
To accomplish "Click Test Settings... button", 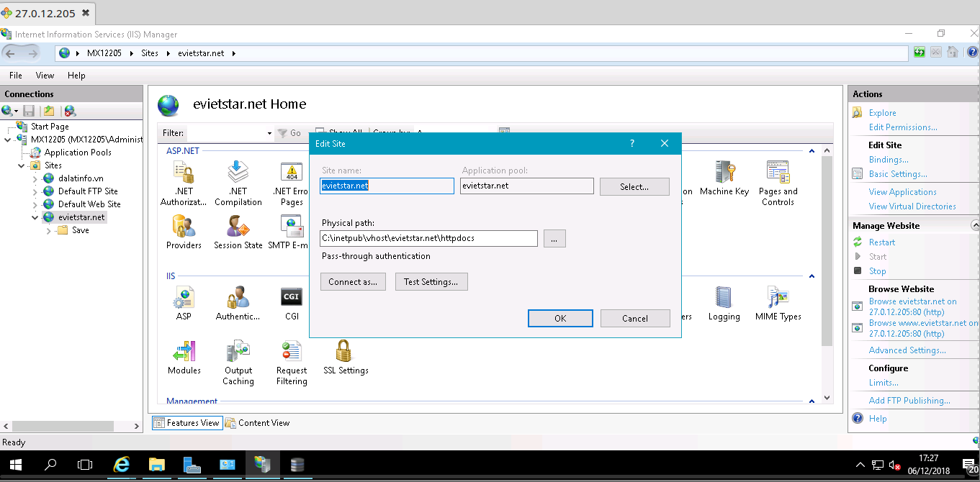I will coord(431,282).
